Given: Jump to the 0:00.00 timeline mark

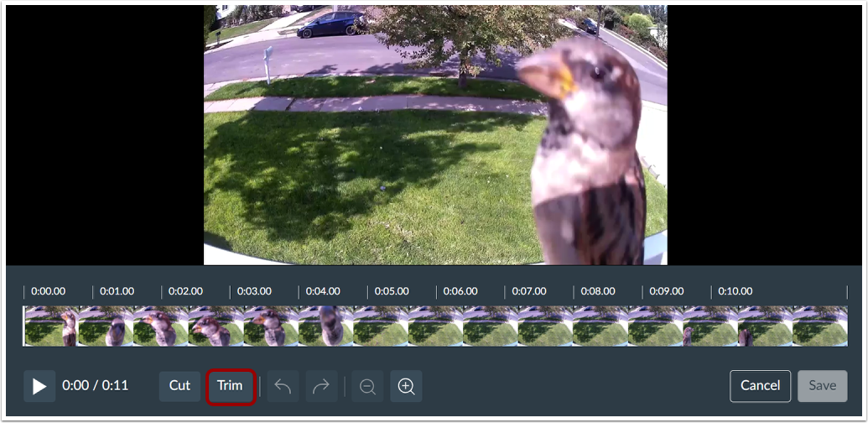Looking at the screenshot, I should pos(48,291).
